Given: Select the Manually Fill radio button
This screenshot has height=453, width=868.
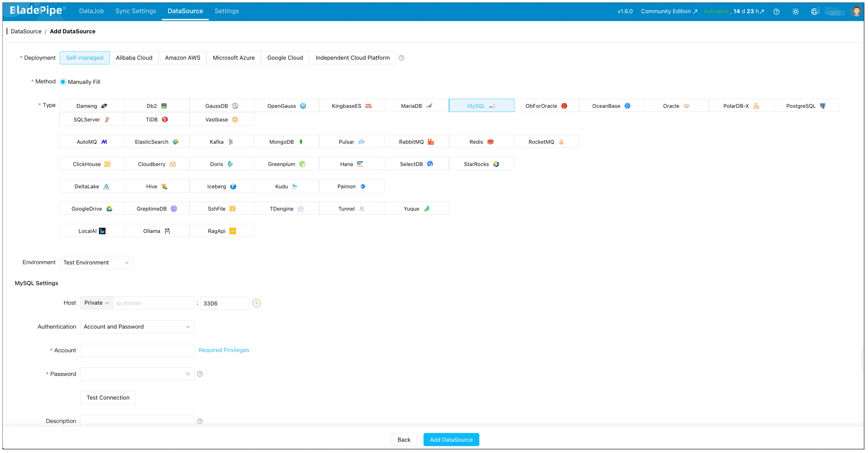Looking at the screenshot, I should (63, 82).
